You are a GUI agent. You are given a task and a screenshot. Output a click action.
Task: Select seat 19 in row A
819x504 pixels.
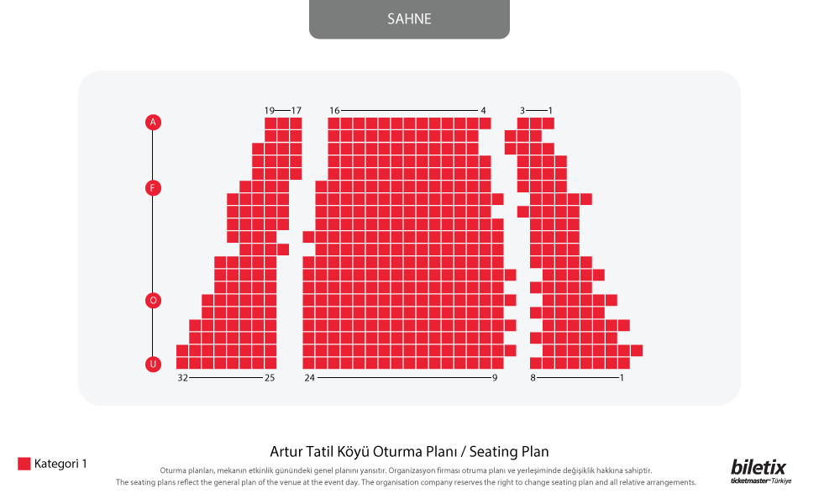(270, 123)
